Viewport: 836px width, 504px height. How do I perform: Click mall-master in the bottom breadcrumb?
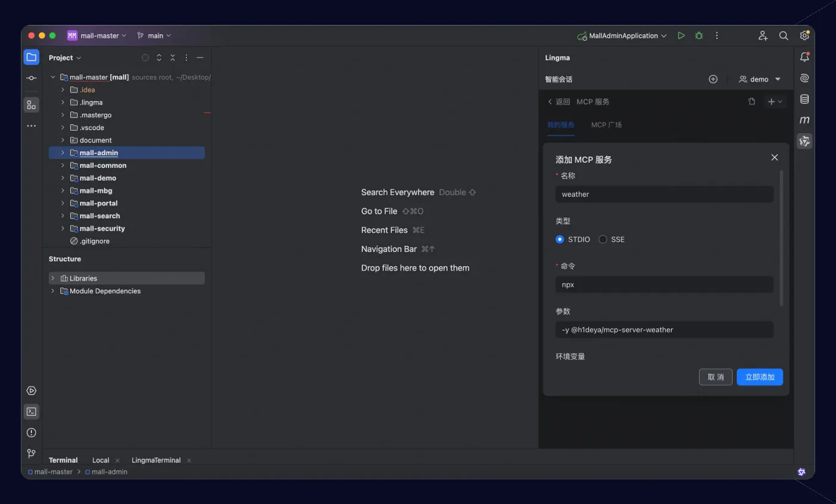[50, 472]
